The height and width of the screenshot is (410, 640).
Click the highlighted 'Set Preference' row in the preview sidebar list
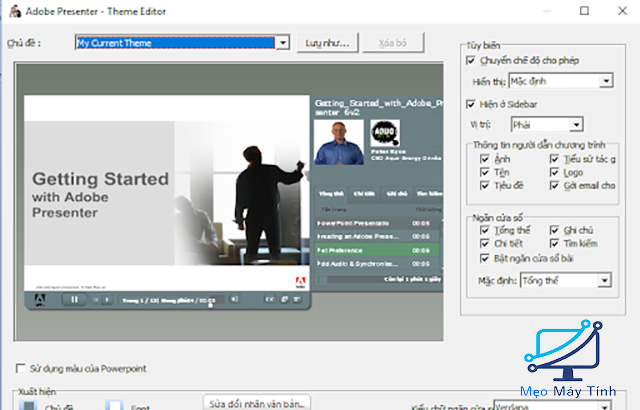pos(377,250)
